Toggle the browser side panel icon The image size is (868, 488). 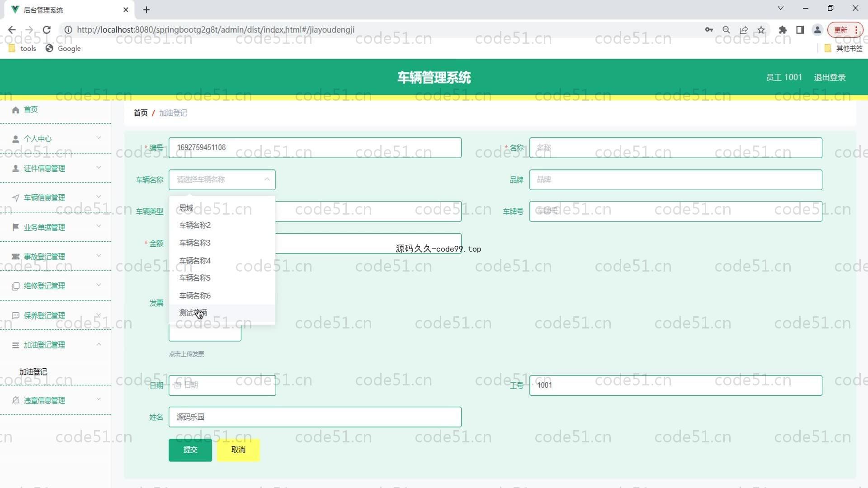click(x=800, y=30)
